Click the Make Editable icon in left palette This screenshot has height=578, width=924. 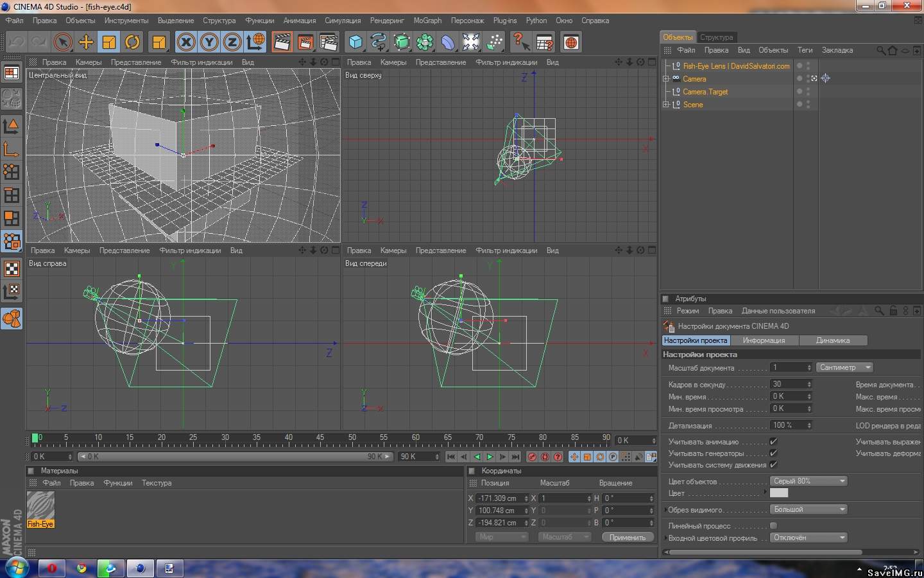pos(12,98)
